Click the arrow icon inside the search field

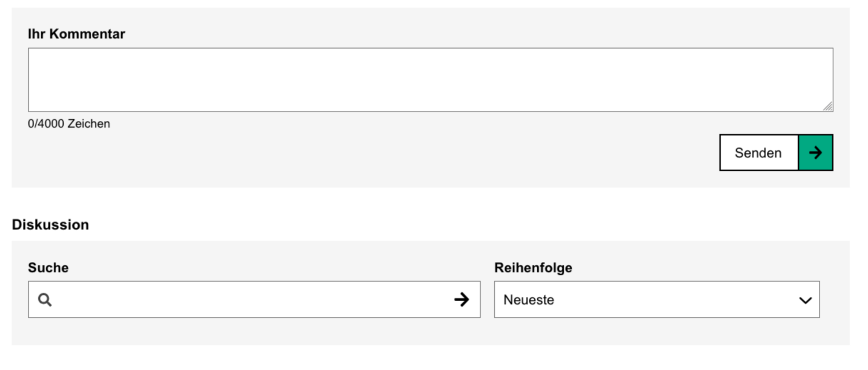[461, 299]
